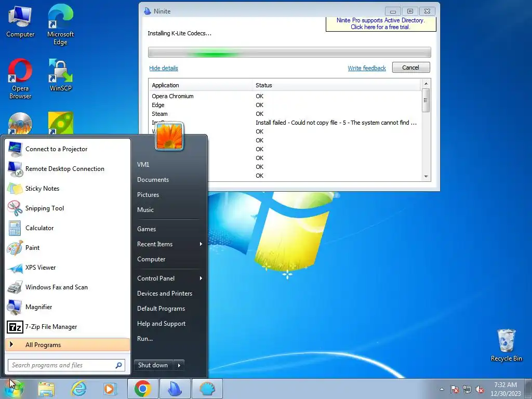Click the muted volume tray icon
The width and height of the screenshot is (532, 399).
[480, 389]
